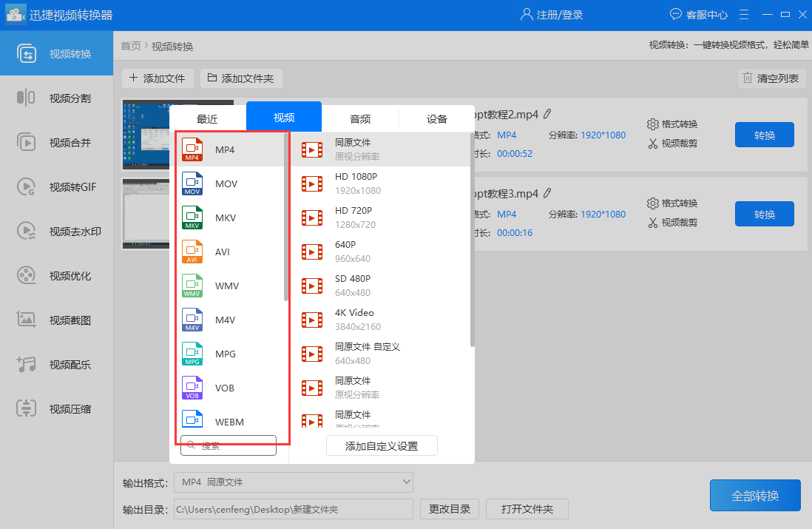Open the 视频分割 tool

pyautogui.click(x=56, y=98)
